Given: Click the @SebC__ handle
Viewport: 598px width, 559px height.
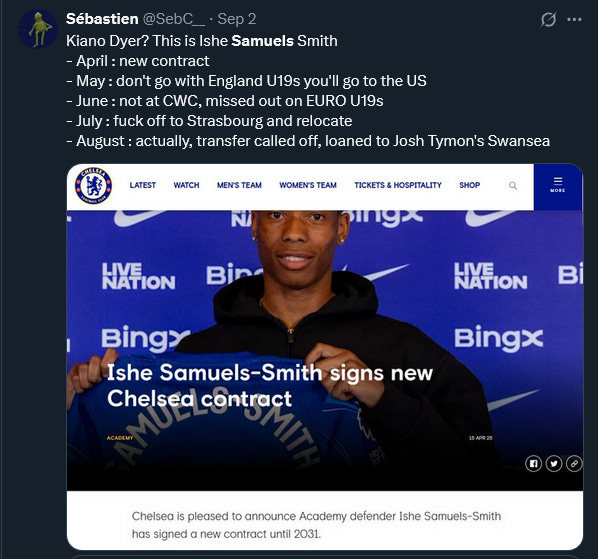Looking at the screenshot, I should [x=174, y=19].
